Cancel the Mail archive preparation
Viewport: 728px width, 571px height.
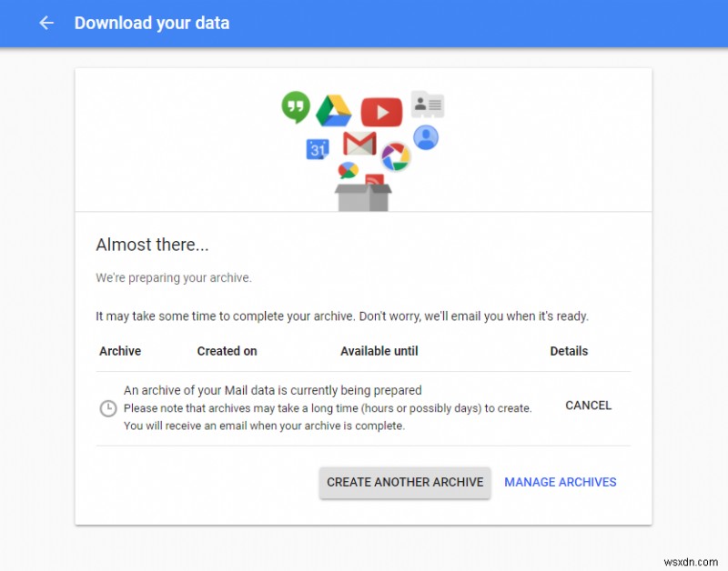point(588,406)
